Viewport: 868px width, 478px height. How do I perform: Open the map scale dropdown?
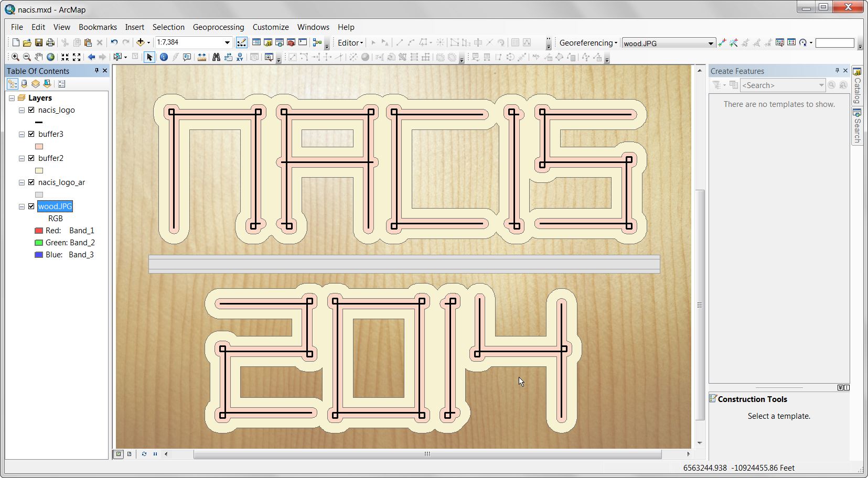[x=227, y=42]
